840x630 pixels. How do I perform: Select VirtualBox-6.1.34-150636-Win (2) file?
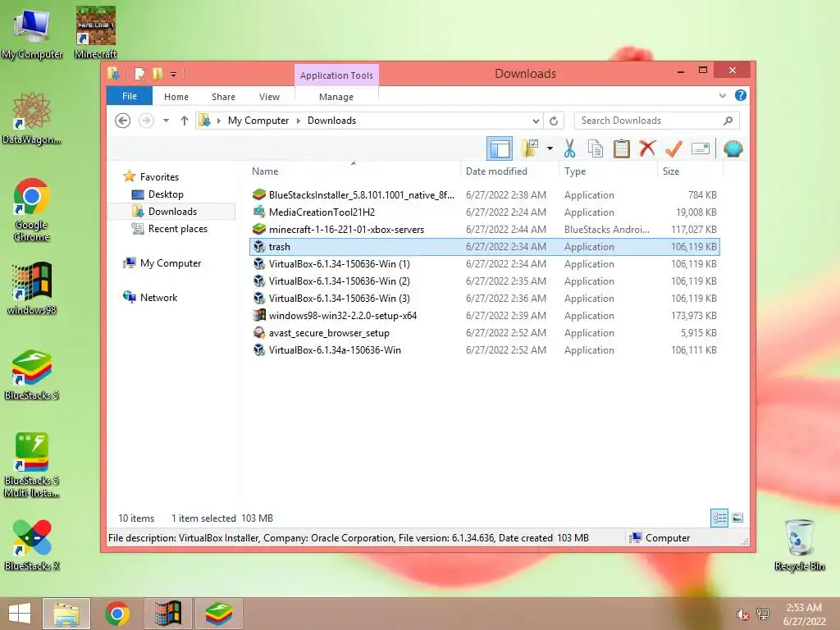coord(484,281)
